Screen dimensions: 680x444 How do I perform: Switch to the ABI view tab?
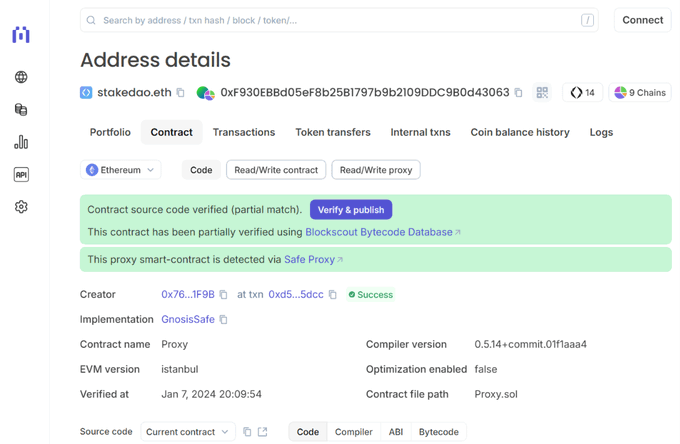pyautogui.click(x=396, y=432)
